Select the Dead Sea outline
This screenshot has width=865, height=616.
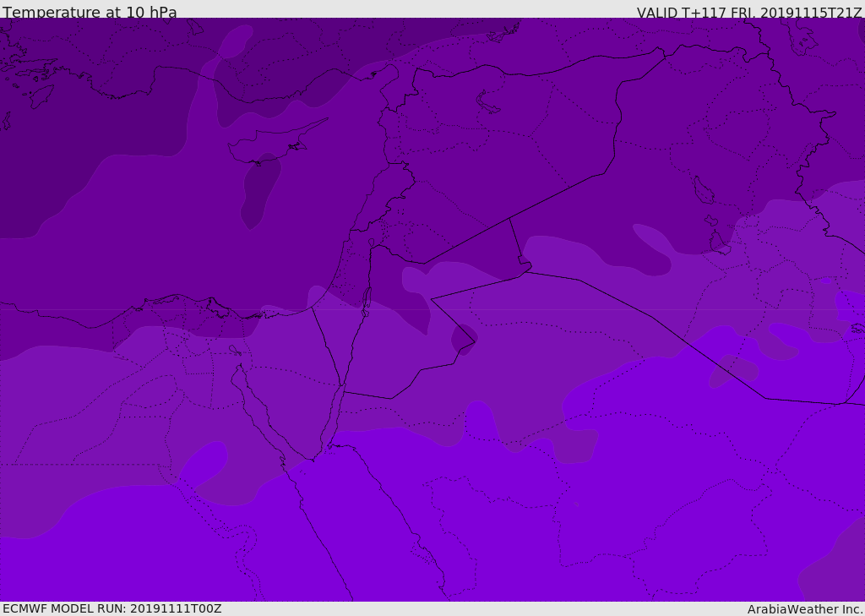point(367,299)
